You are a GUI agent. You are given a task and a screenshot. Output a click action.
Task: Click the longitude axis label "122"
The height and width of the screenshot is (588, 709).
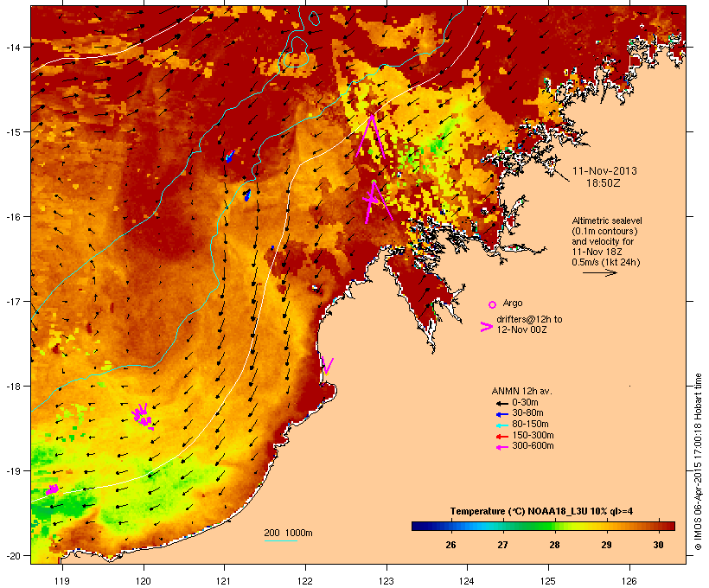pyautogui.click(x=305, y=581)
